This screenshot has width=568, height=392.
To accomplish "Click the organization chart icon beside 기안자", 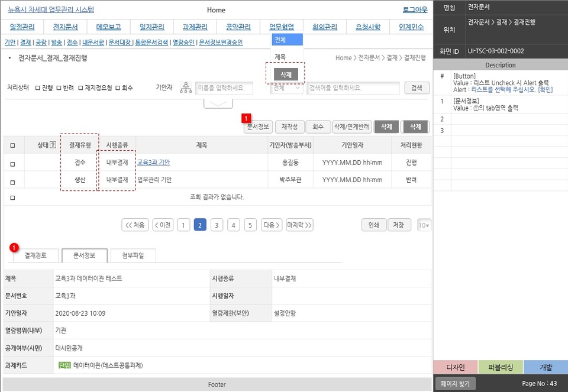I will [187, 87].
